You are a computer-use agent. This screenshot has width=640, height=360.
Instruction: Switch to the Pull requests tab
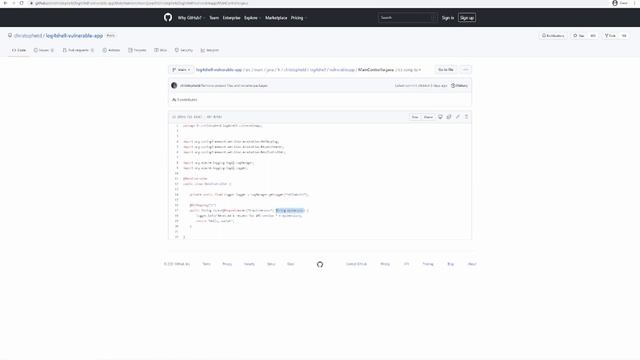[x=78, y=50]
